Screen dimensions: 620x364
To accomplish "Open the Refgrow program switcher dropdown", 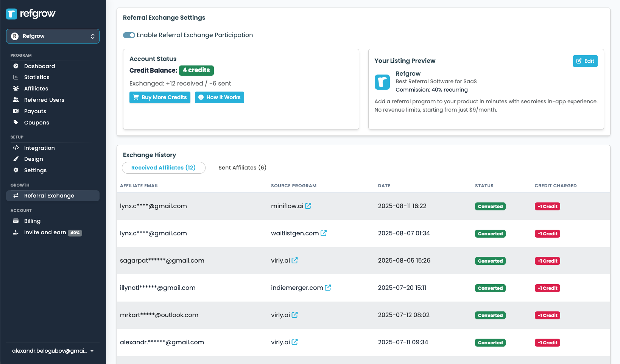I will point(53,36).
